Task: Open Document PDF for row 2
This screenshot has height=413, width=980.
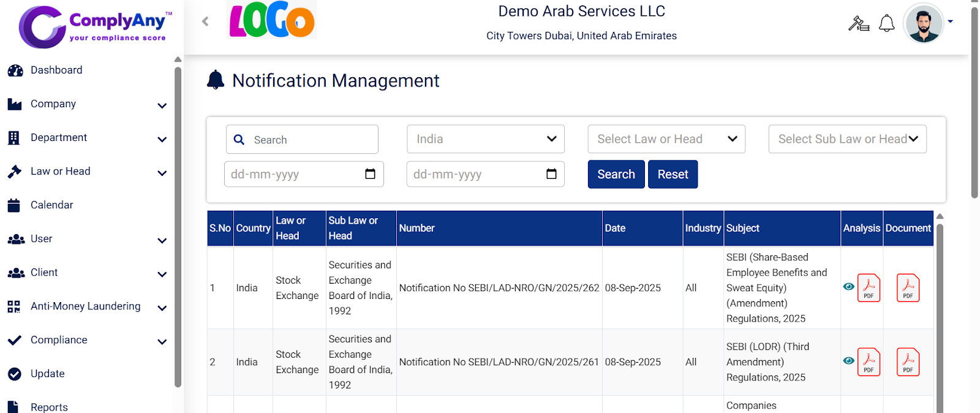Action: [908, 362]
